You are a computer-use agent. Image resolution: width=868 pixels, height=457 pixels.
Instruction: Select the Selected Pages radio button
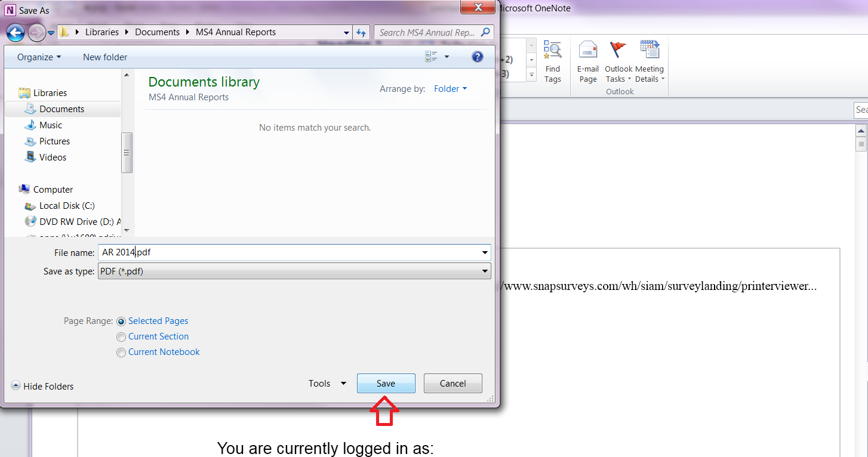point(121,321)
